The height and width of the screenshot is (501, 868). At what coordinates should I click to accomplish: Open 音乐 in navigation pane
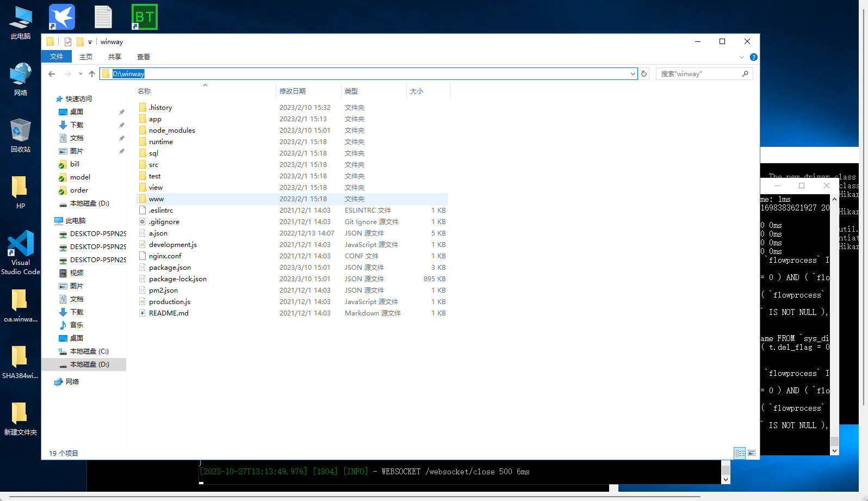coord(77,325)
